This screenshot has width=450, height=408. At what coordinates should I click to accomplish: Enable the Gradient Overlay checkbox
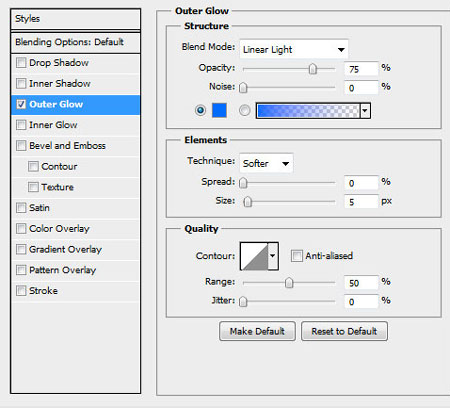click(x=21, y=249)
